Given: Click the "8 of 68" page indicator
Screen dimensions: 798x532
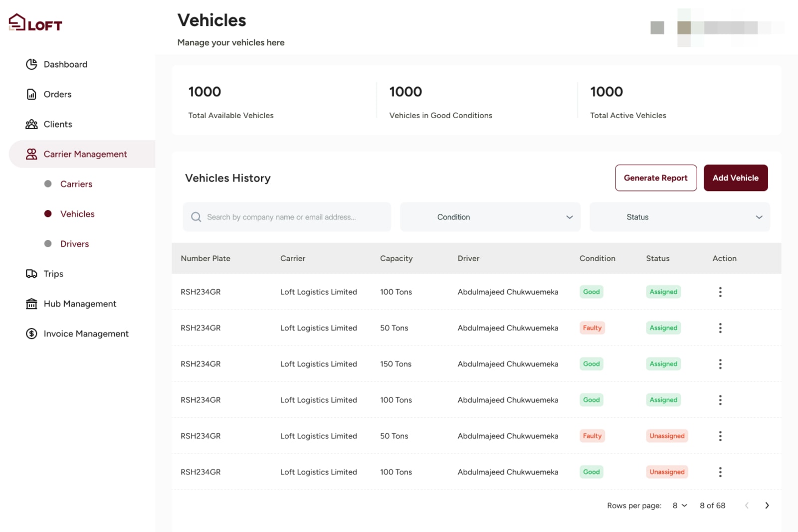Looking at the screenshot, I should [x=713, y=506].
